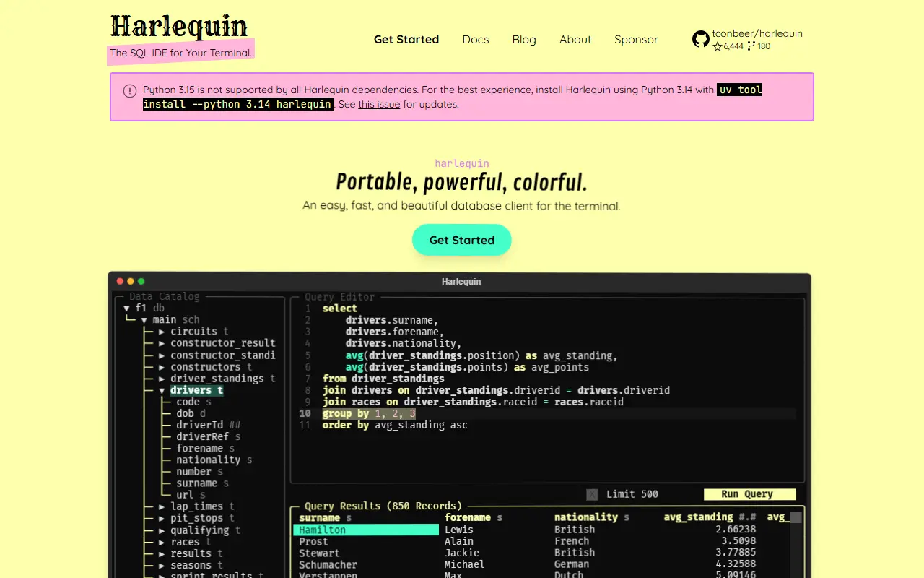The width and height of the screenshot is (924, 578).
Task: Open the About navigation item
Action: coord(575,40)
